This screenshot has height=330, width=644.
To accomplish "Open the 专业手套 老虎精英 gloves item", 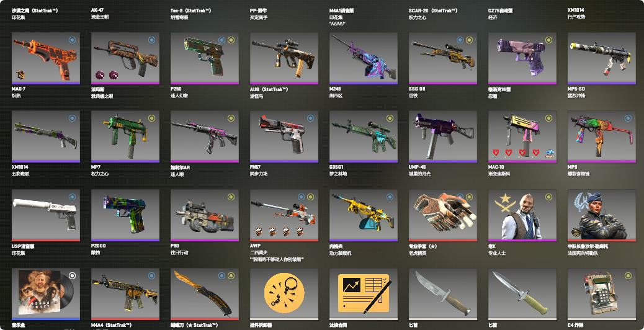I will 443,215.
